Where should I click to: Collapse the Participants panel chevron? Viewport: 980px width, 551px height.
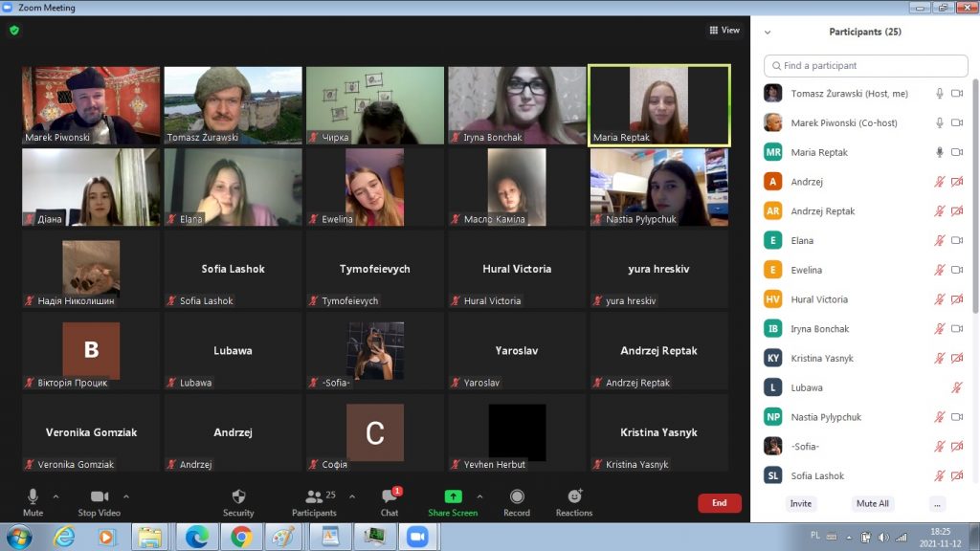tap(768, 33)
